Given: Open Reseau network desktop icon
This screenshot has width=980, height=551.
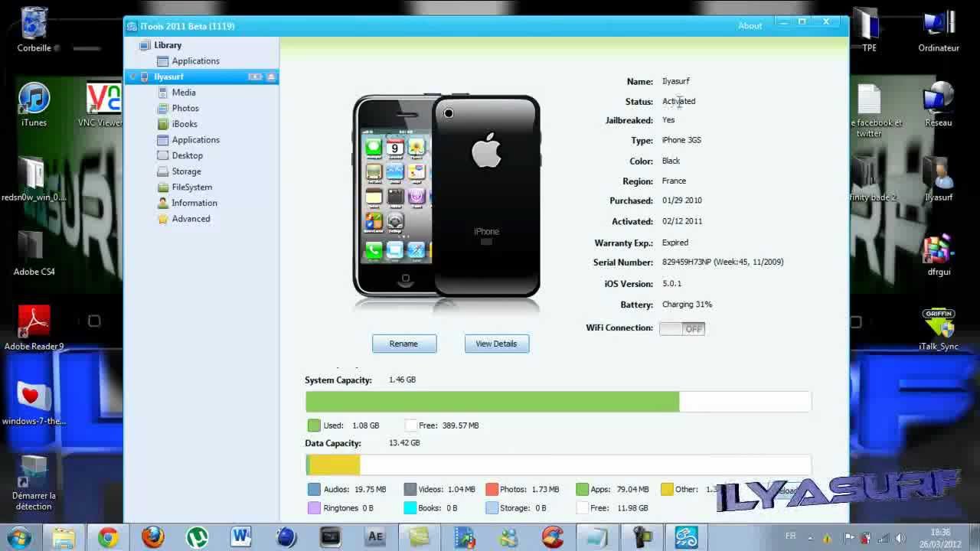Looking at the screenshot, I should pyautogui.click(x=939, y=104).
